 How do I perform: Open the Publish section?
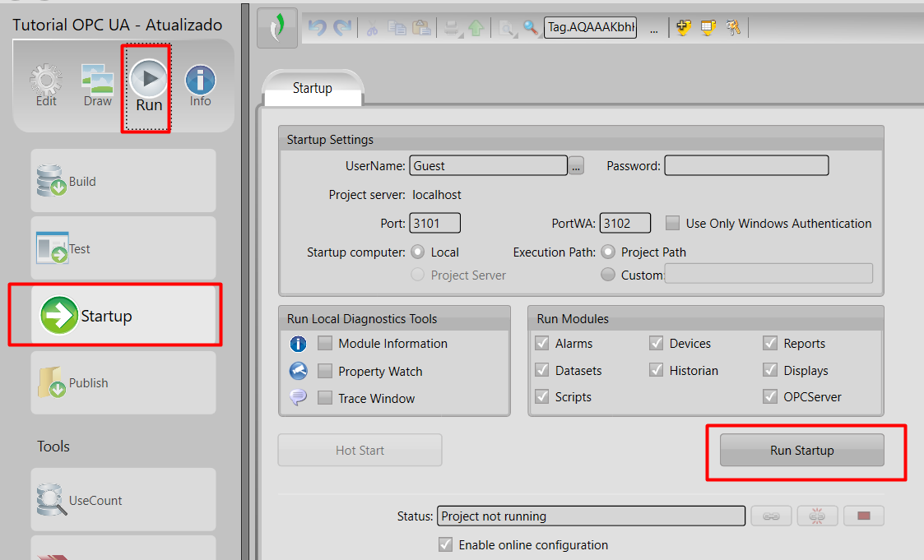(123, 382)
